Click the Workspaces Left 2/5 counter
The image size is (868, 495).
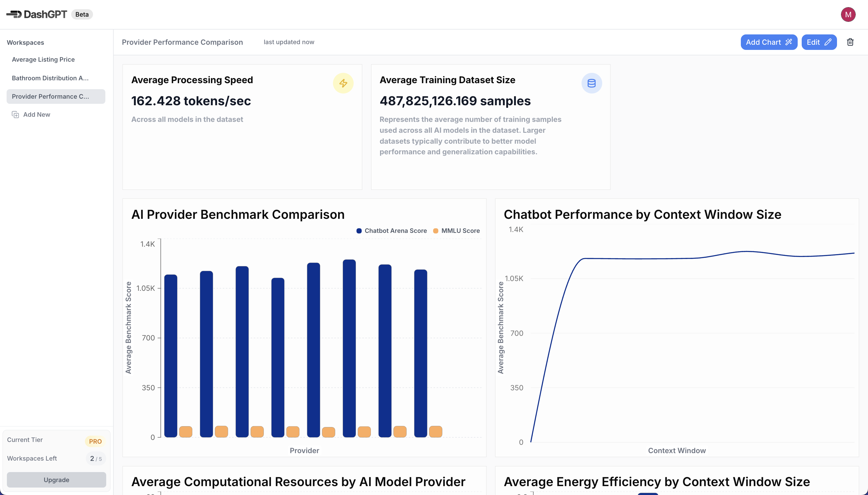[96, 458]
